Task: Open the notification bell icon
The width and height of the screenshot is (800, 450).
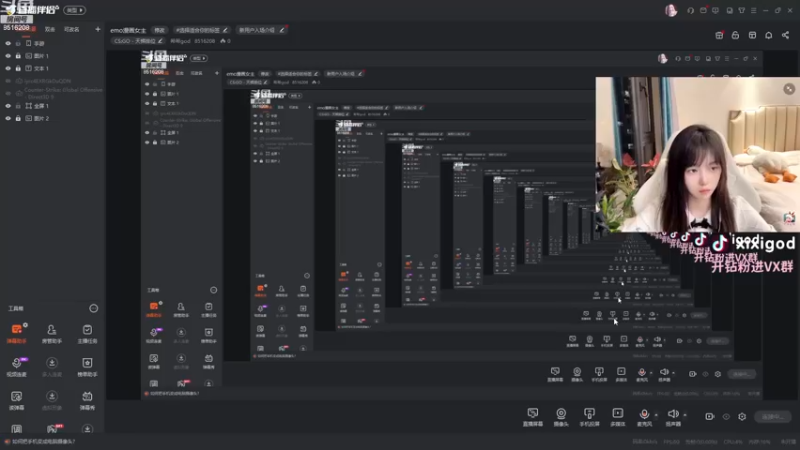Action: [768, 35]
